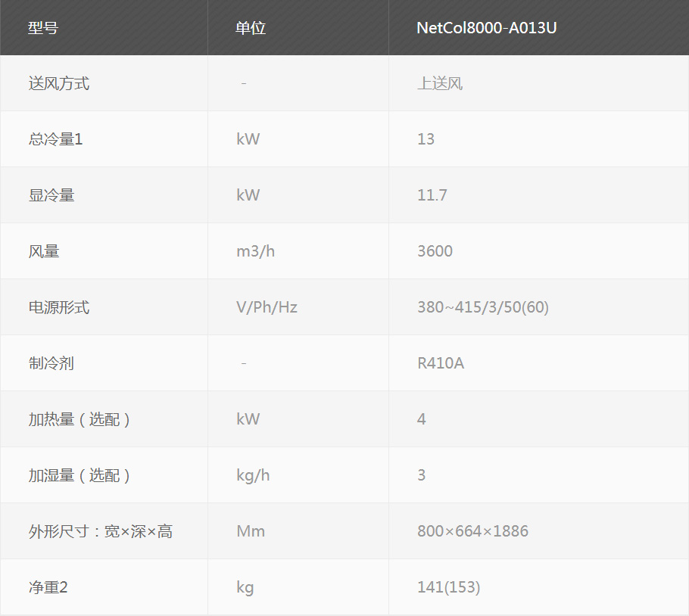Click the 净重2 row label
Image resolution: width=689 pixels, height=616 pixels.
pos(48,587)
